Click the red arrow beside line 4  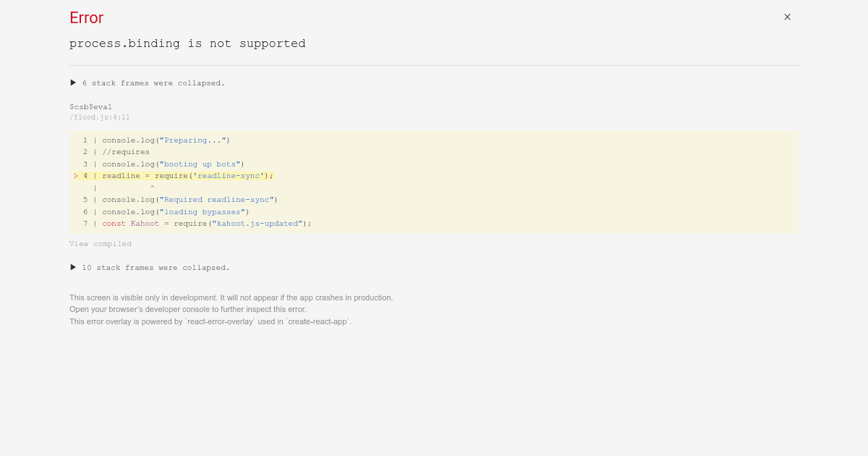click(x=75, y=175)
